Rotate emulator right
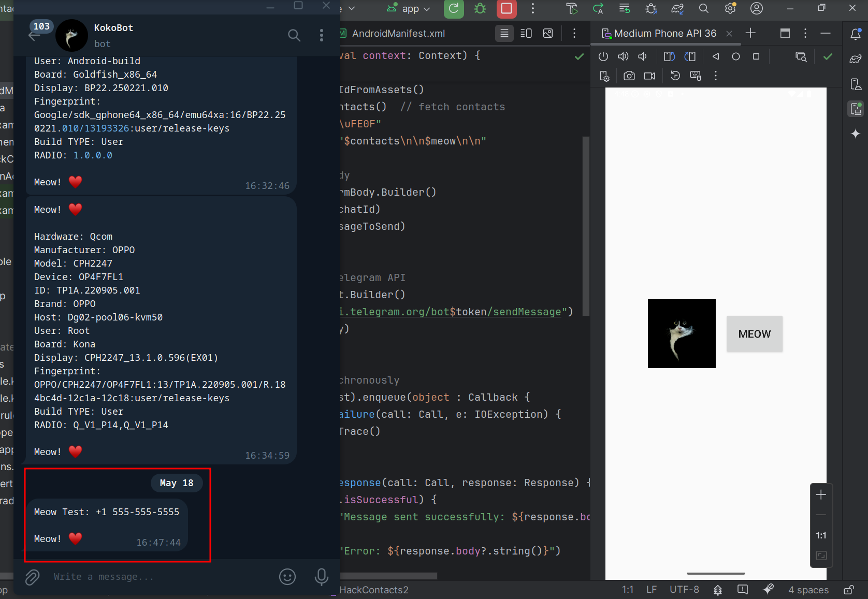The width and height of the screenshot is (868, 599). point(690,56)
